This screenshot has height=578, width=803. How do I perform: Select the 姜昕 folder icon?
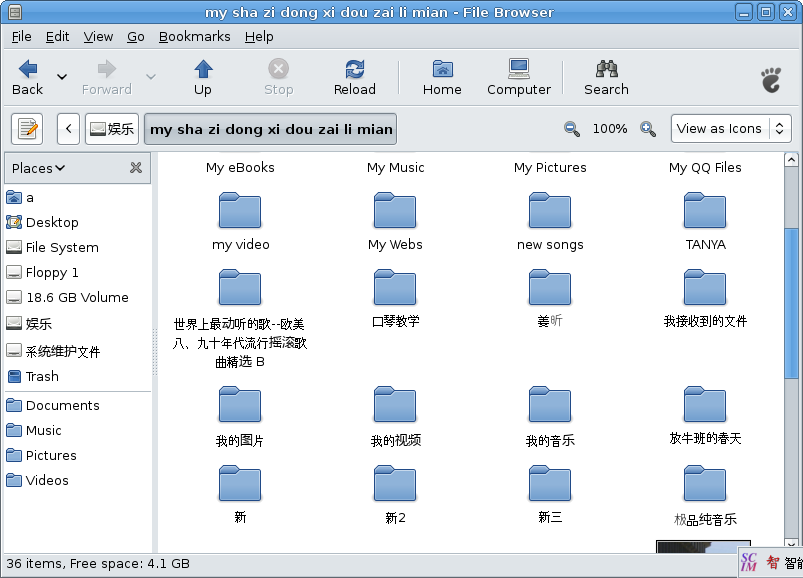[x=550, y=287]
